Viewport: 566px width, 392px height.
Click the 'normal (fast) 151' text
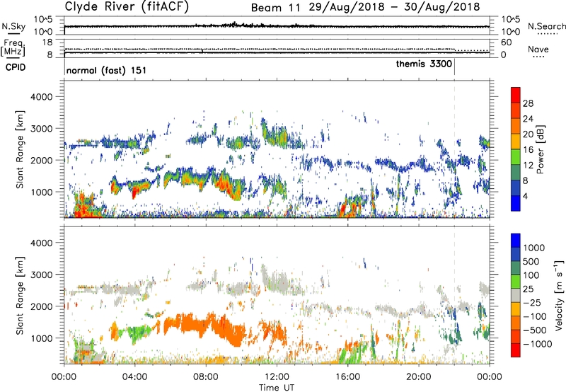tap(107, 70)
